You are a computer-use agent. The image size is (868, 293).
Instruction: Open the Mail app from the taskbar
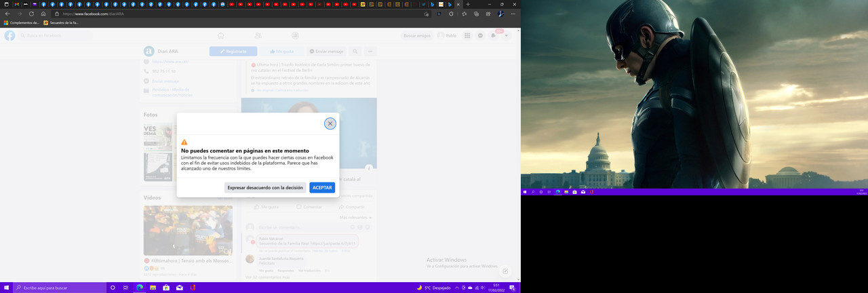pyautogui.click(x=180, y=288)
